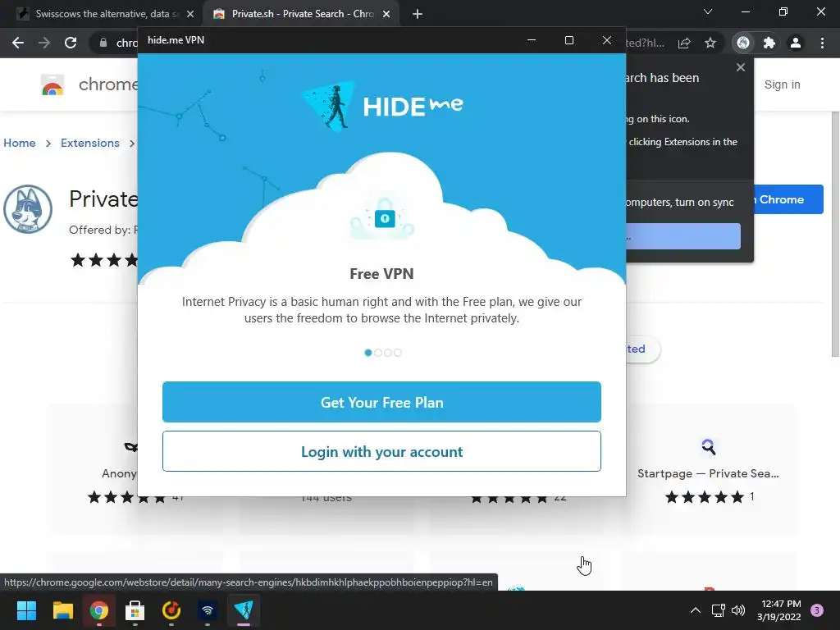Open Microsoft Store from taskbar
The height and width of the screenshot is (630, 840).
[x=135, y=610]
